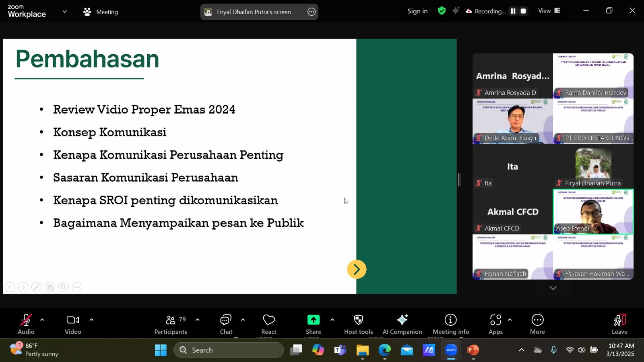Click the Sign in link
Screen dimensions: 644x362
pyautogui.click(x=417, y=11)
